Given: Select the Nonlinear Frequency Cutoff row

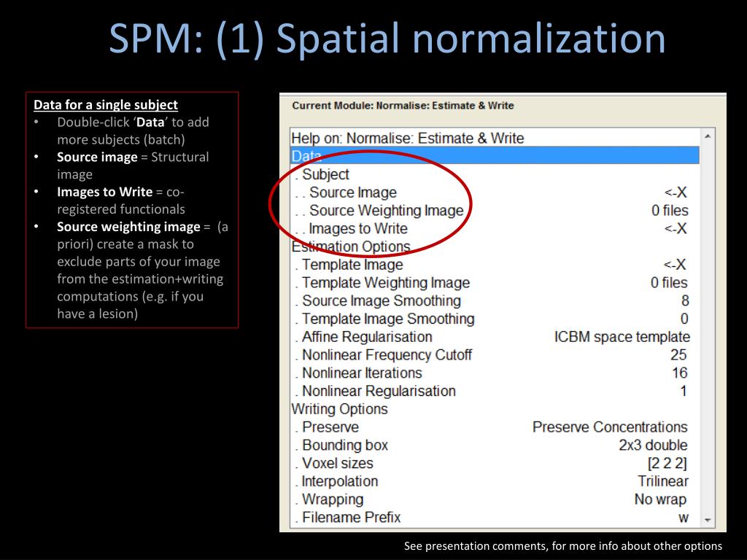Looking at the screenshot, I should (495, 355).
